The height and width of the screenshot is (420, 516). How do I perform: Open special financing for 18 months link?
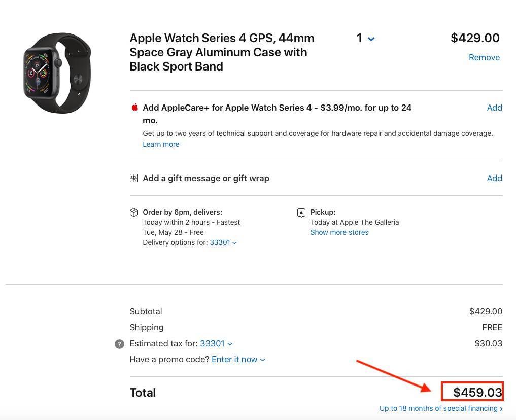[441, 408]
